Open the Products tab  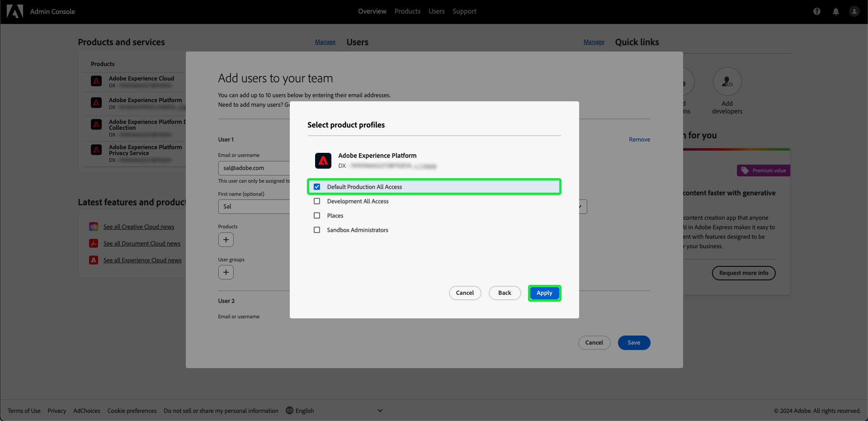click(x=407, y=11)
